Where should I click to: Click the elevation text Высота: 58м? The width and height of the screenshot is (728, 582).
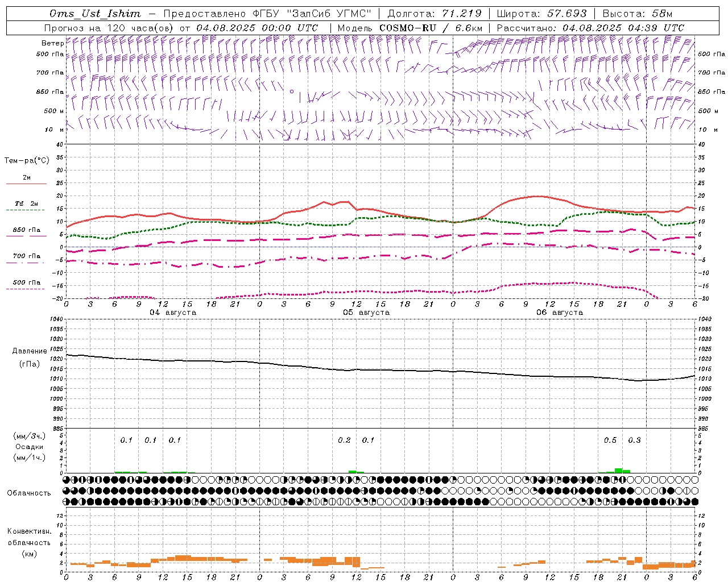pos(637,14)
